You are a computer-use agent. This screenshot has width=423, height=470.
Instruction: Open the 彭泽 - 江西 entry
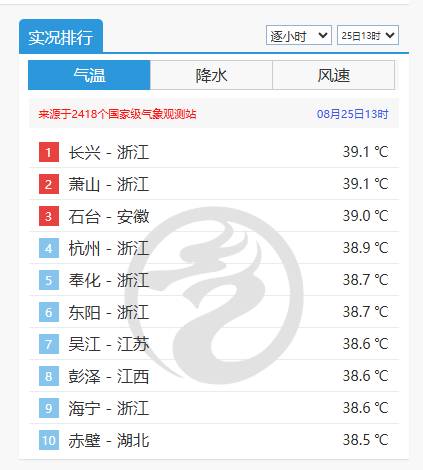pyautogui.click(x=109, y=376)
